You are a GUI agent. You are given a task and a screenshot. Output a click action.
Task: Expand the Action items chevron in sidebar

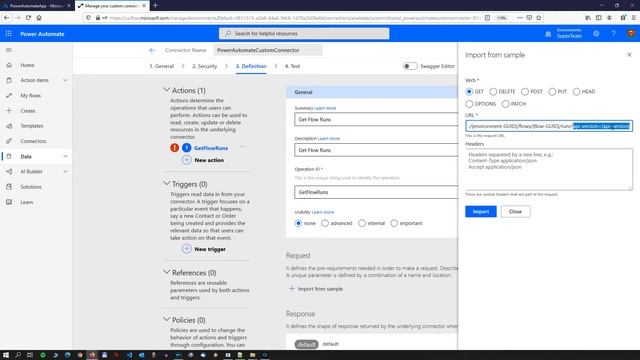pos(65,80)
